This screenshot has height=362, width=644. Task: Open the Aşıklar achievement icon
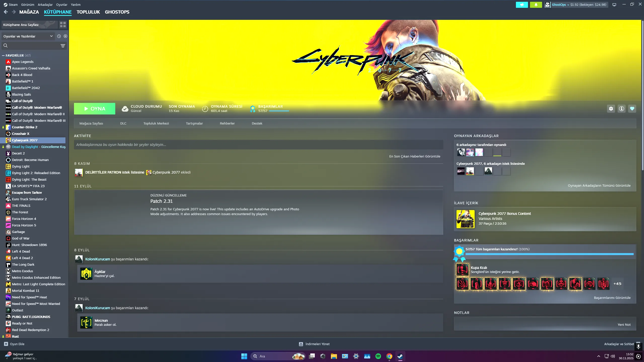86,274
